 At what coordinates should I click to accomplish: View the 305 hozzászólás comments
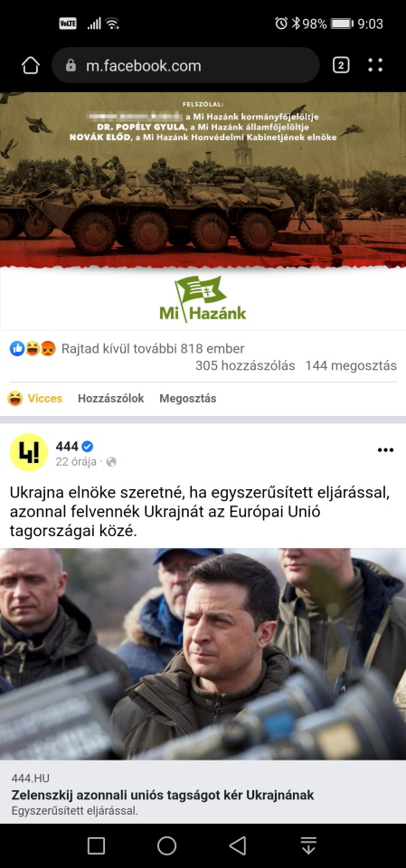[x=245, y=365]
